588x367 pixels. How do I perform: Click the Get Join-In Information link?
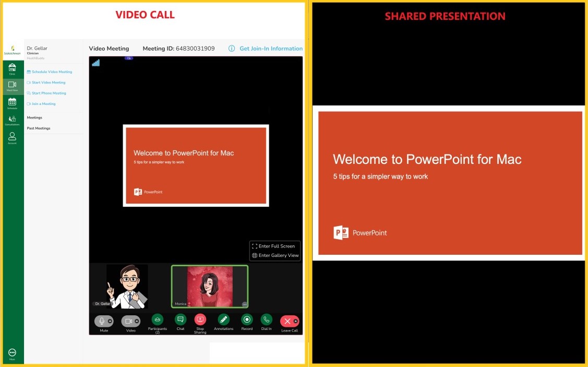coord(271,49)
